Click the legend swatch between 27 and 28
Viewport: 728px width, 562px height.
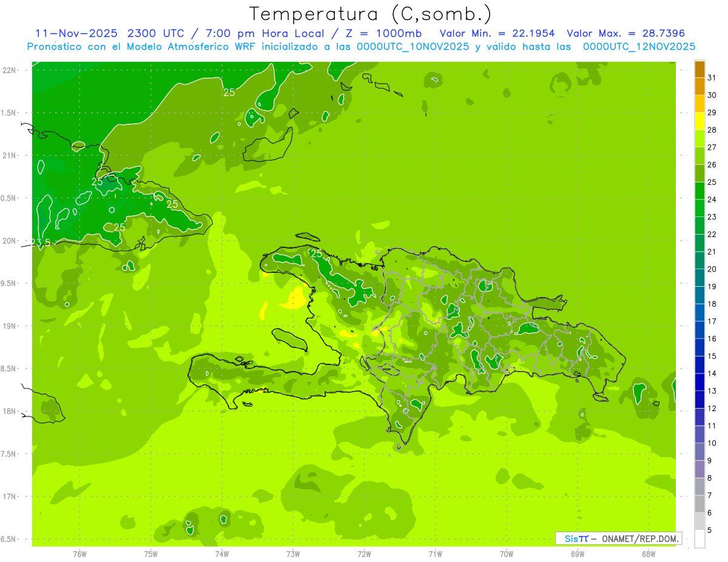pyautogui.click(x=699, y=138)
